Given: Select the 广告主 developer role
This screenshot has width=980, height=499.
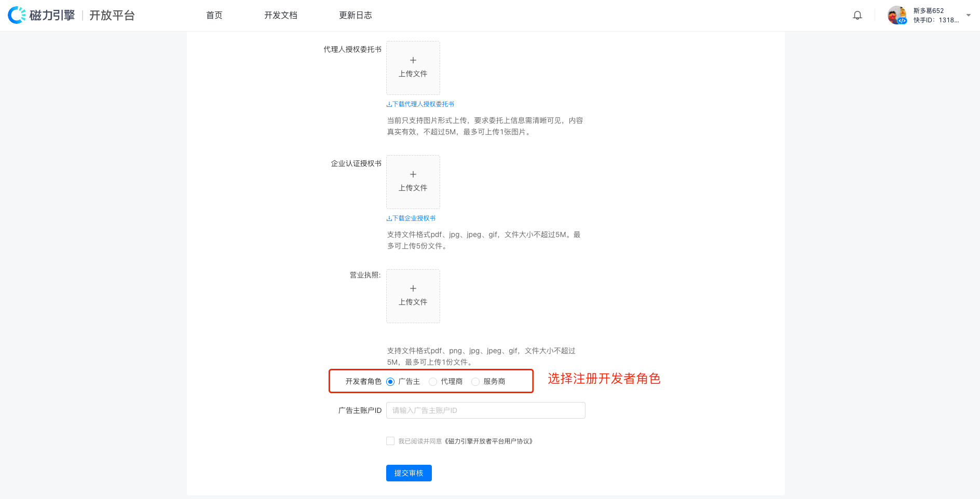Looking at the screenshot, I should pos(390,382).
